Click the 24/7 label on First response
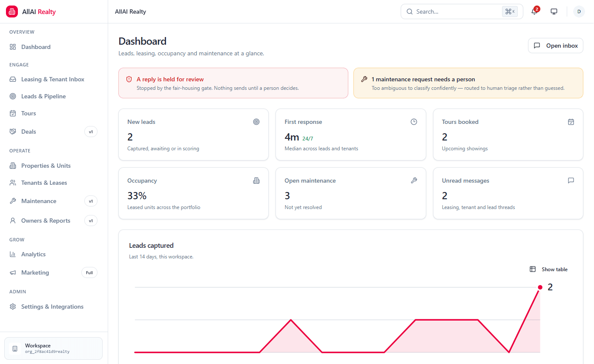The width and height of the screenshot is (594, 364). tap(308, 139)
